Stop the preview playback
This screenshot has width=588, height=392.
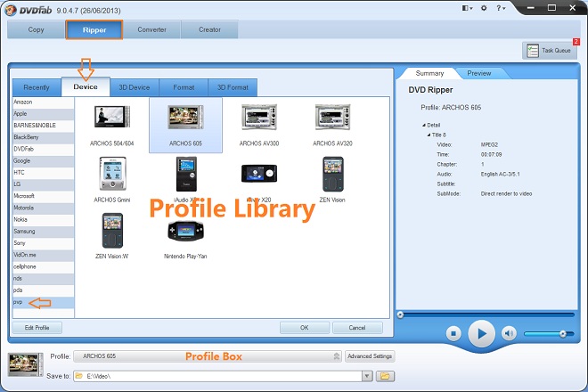coord(453,333)
